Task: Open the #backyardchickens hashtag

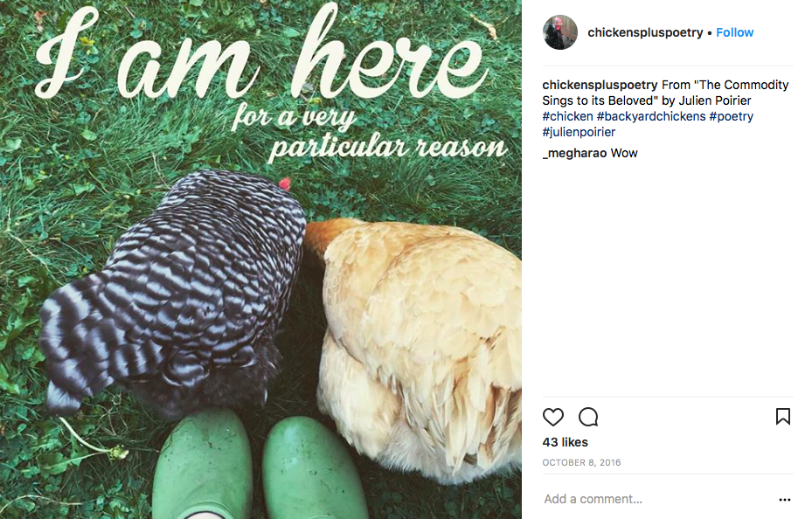Action: pyautogui.click(x=650, y=116)
